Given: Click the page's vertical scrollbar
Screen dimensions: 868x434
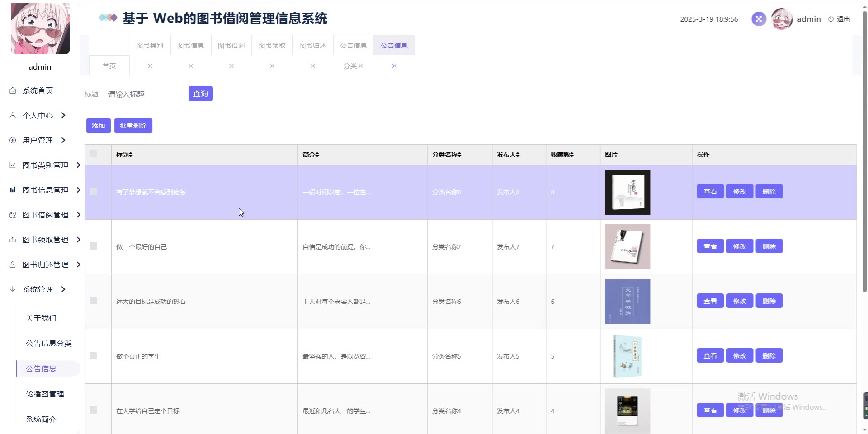Looking at the screenshot, I should [x=864, y=154].
